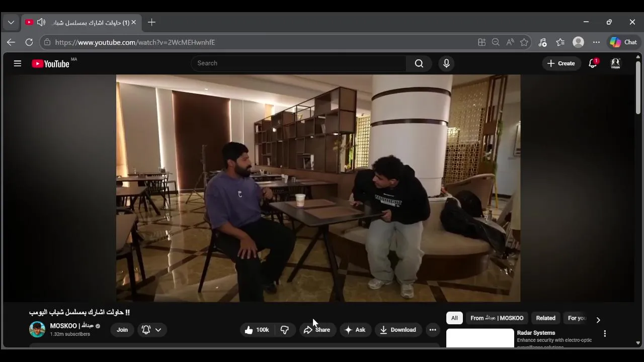Add this page to favorites star
This screenshot has height=362, width=644.
524,42
